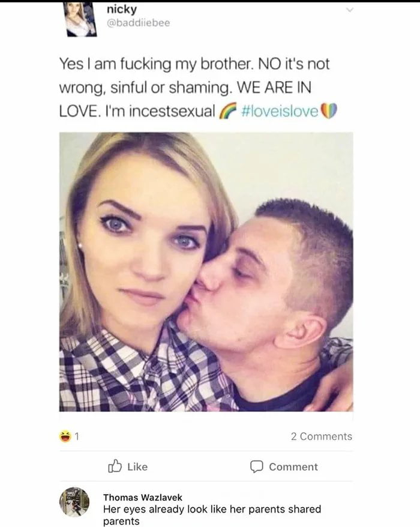Open the #loveislove hashtag

click(280, 111)
